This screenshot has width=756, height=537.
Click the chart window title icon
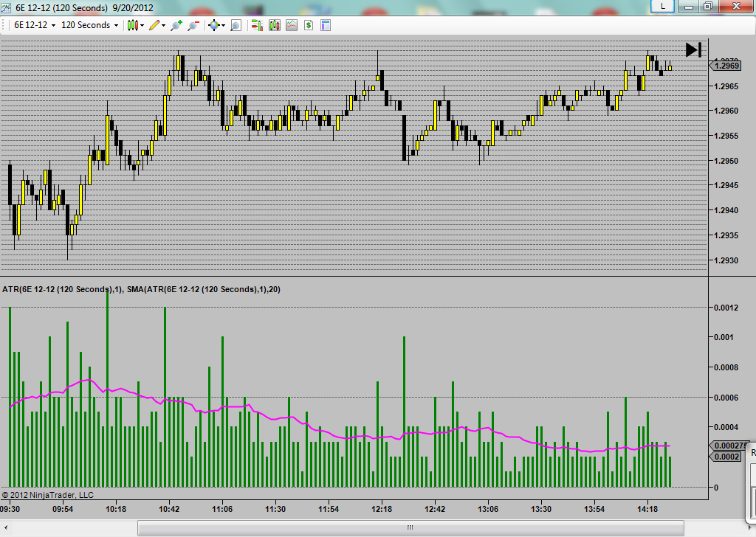[6, 7]
